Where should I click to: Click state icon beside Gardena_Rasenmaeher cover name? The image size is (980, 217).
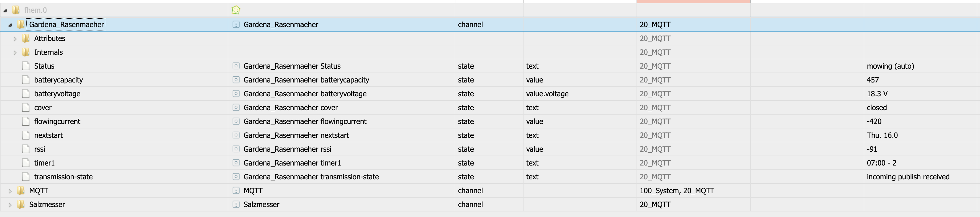tap(236, 108)
